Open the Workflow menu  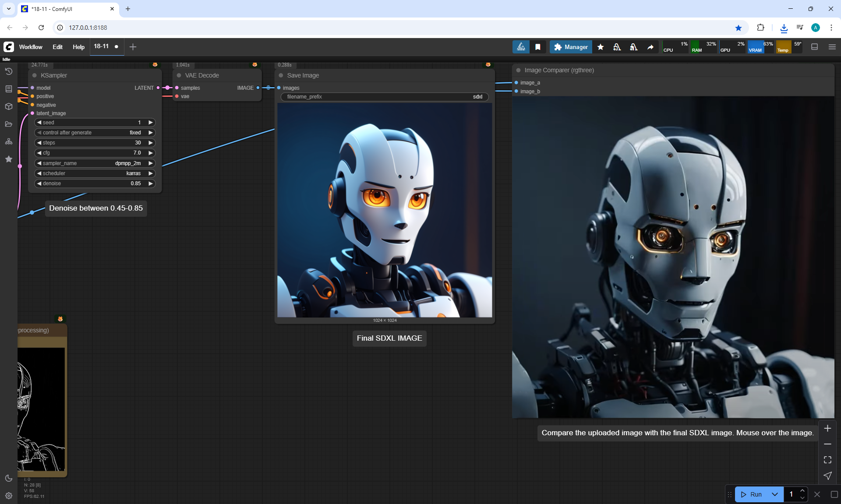tap(31, 47)
